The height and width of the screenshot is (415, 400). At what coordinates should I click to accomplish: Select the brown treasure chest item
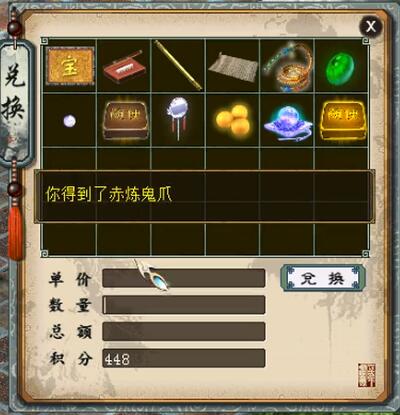tap(125, 120)
